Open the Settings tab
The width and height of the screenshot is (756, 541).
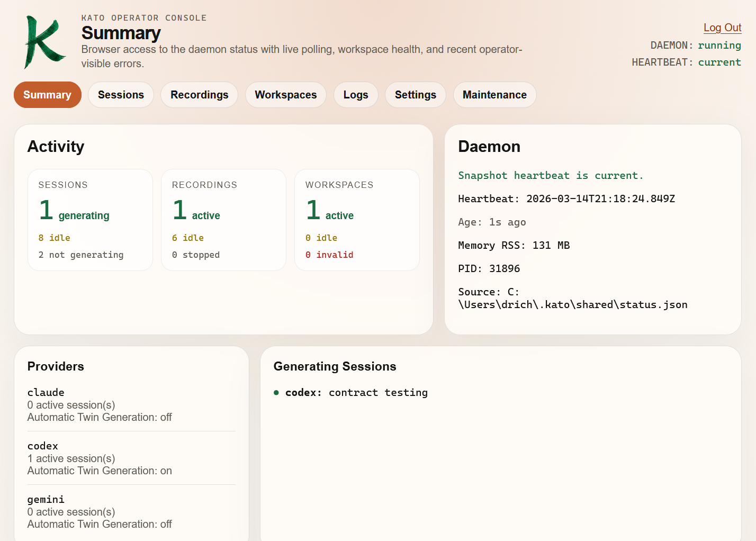coord(415,95)
